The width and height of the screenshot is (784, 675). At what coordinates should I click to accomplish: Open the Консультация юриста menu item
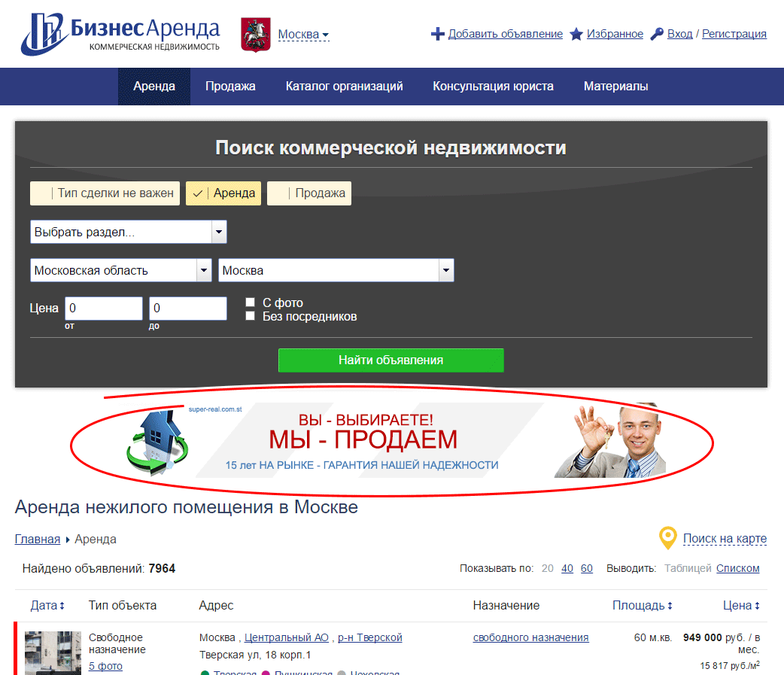click(x=493, y=87)
